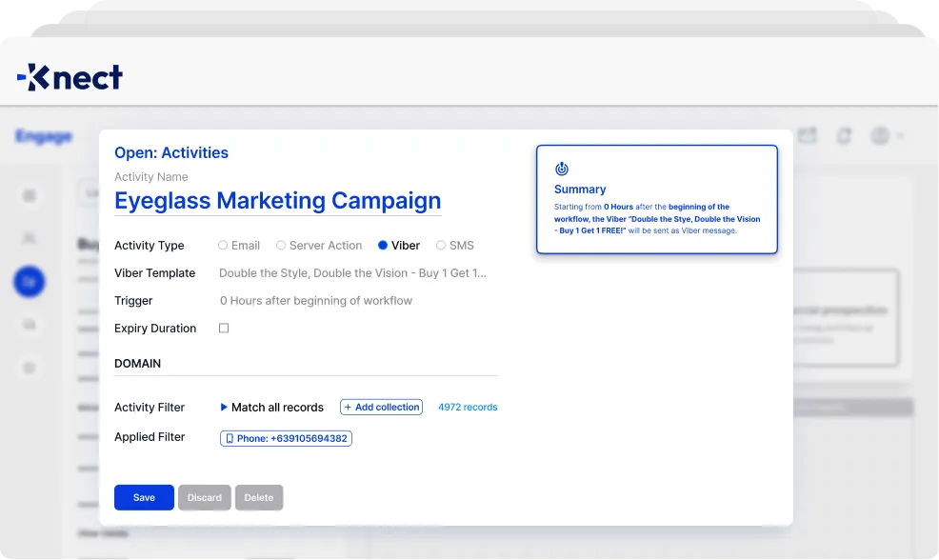
Task: Open the Trigger hours setting
Action: point(316,301)
